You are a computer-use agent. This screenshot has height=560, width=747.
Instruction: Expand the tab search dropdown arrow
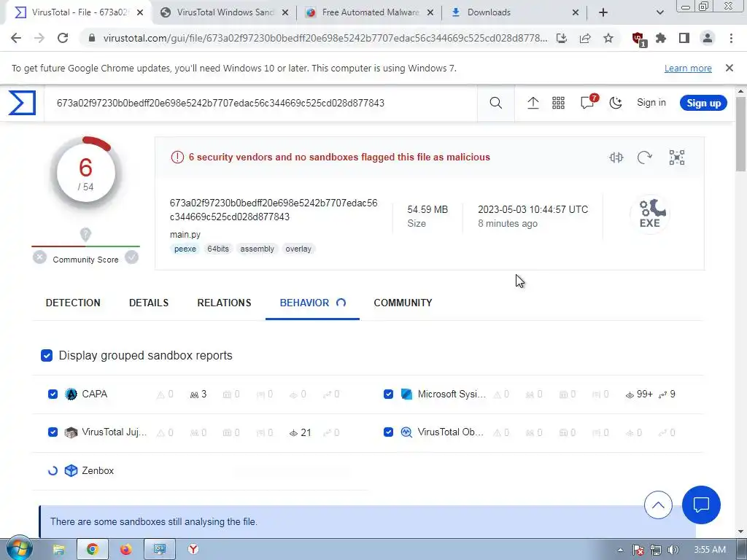pyautogui.click(x=659, y=12)
